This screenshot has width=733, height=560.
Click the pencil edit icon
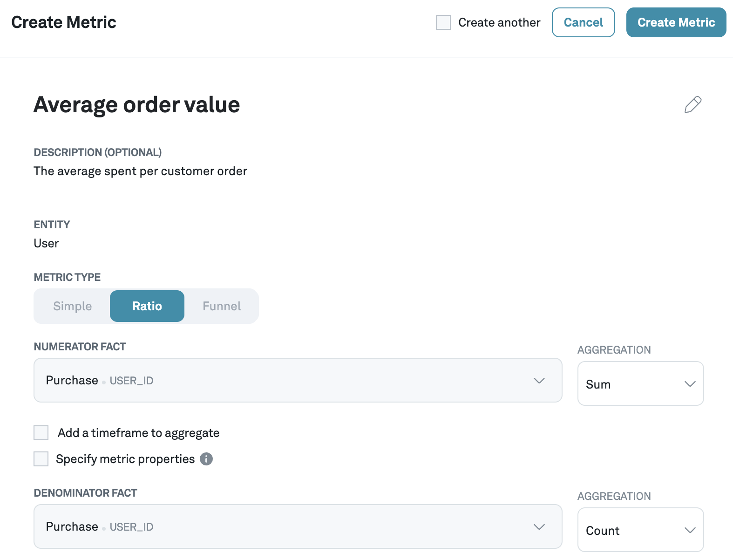pos(692,105)
